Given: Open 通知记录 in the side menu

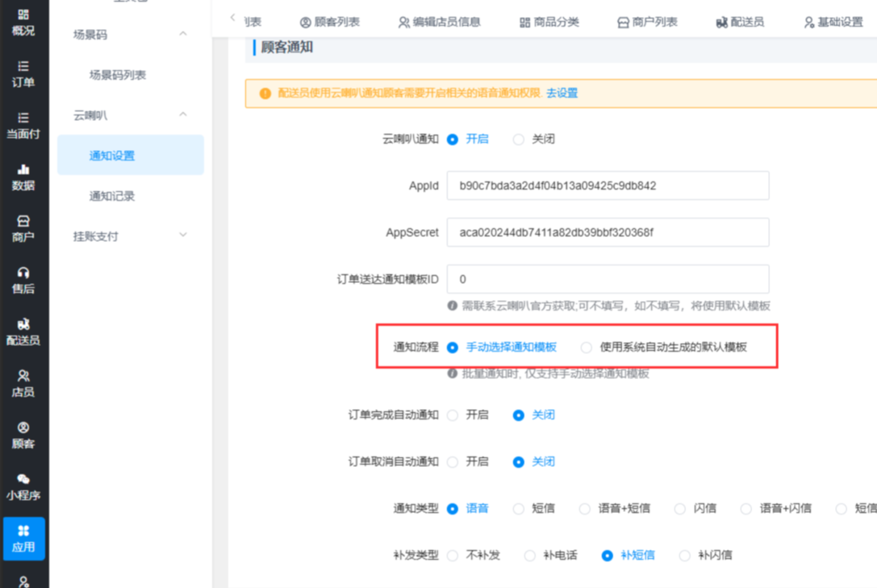Looking at the screenshot, I should 112,196.
